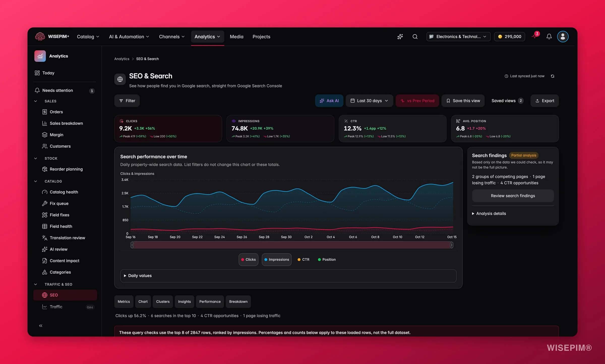
Task: Open Today dashboard in sidebar
Action: pyautogui.click(x=65, y=73)
